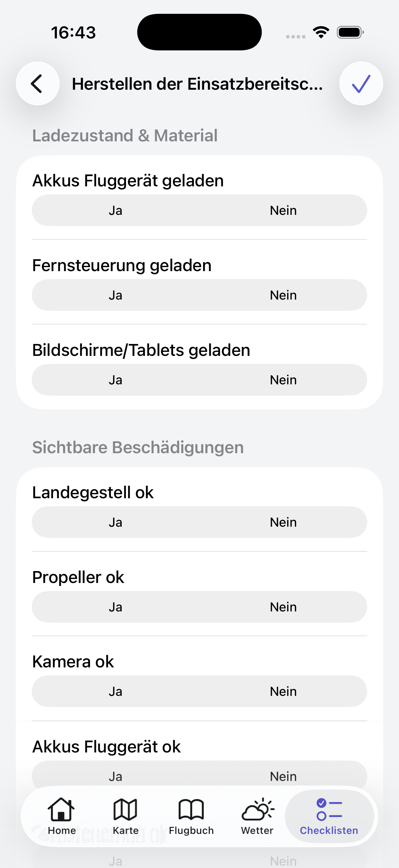This screenshot has height=868, width=399.
Task: Choose Ja for Bildschirme/Tablets geladen
Action: [115, 380]
